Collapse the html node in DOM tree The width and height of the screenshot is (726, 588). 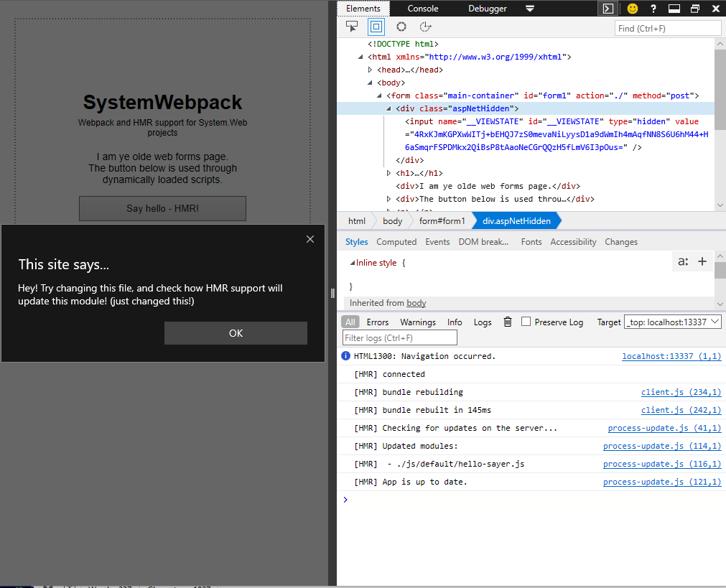pos(360,57)
